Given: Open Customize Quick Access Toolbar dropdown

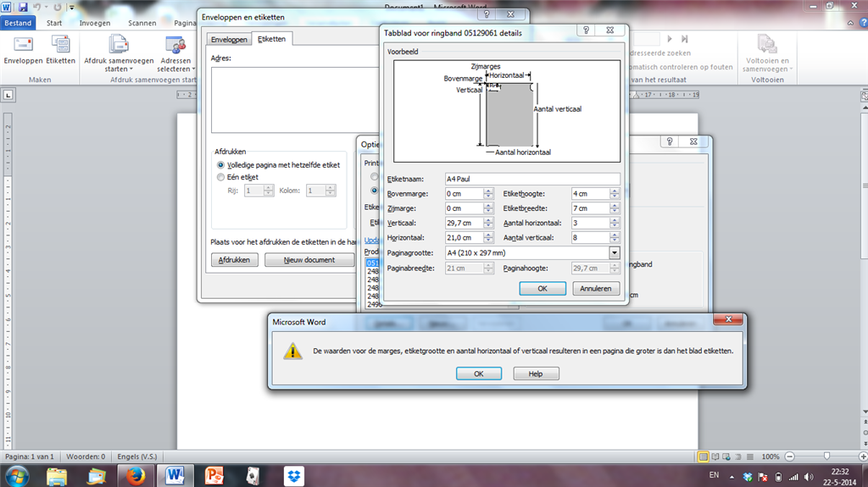Looking at the screenshot, I should (x=71, y=7).
